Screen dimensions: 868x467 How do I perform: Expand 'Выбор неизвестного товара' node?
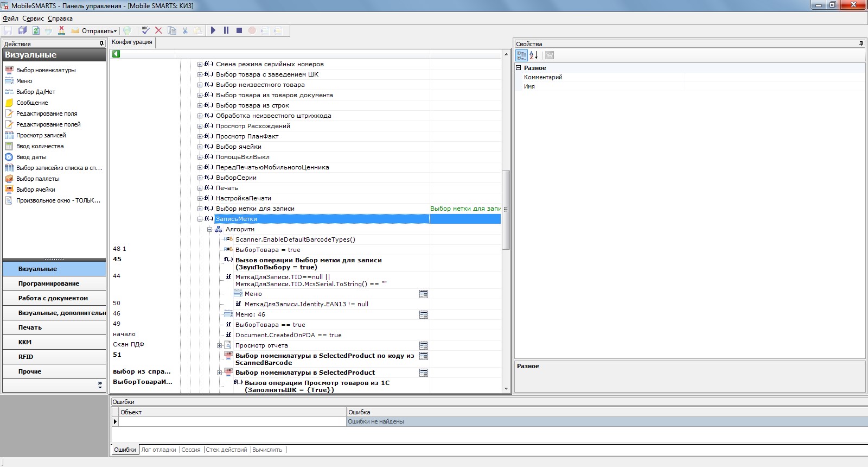tap(200, 85)
